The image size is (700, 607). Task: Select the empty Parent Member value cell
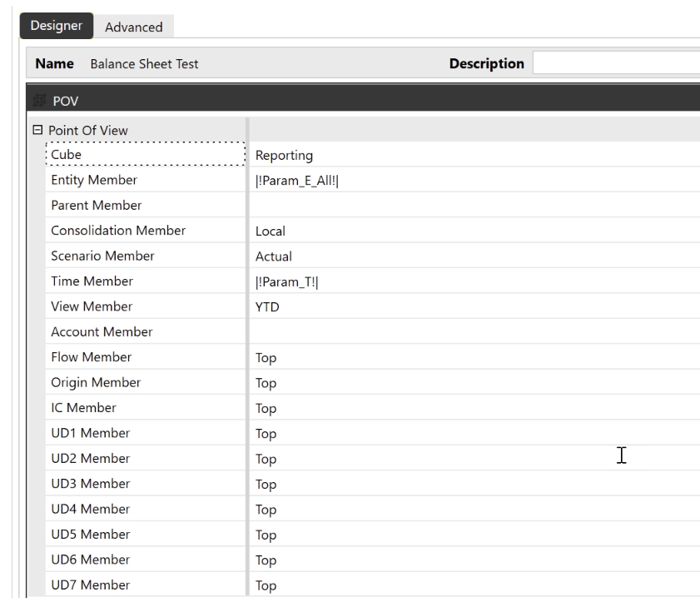point(466,205)
